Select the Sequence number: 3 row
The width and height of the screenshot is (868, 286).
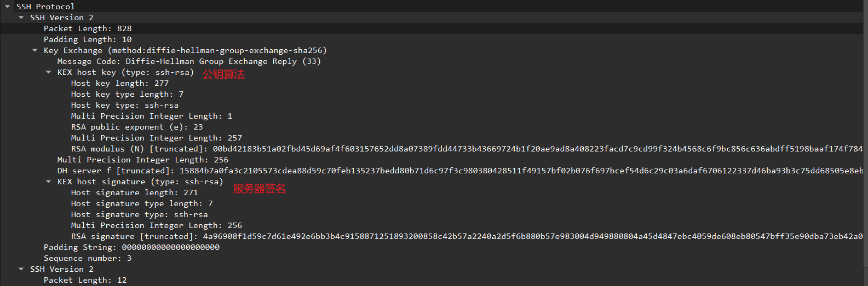(x=88, y=258)
